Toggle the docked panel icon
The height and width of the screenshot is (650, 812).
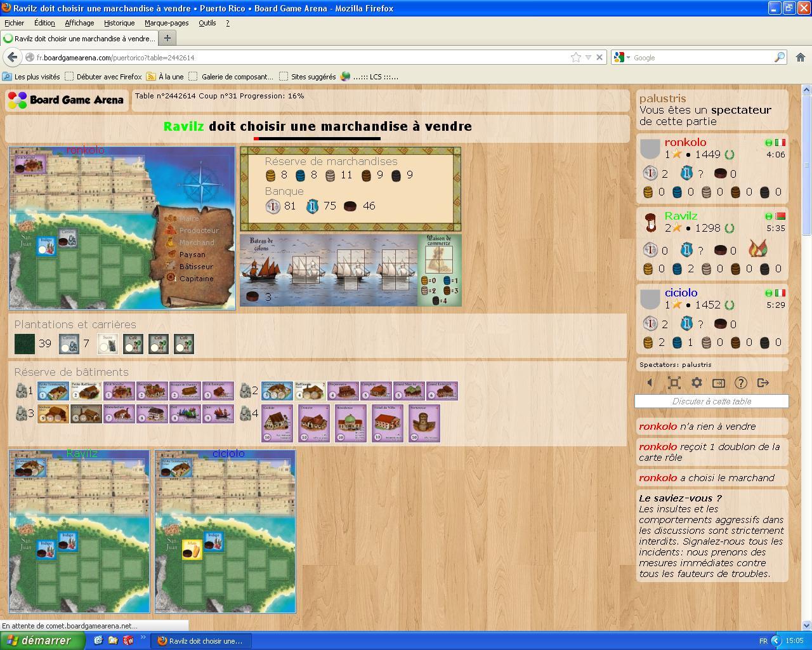[x=719, y=383]
